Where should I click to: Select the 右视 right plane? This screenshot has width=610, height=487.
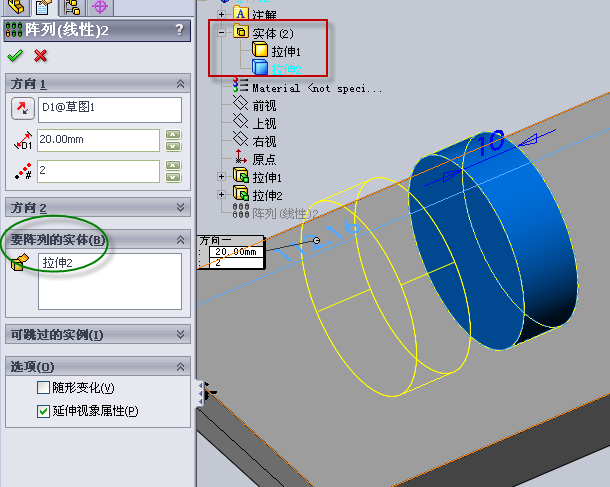point(264,141)
